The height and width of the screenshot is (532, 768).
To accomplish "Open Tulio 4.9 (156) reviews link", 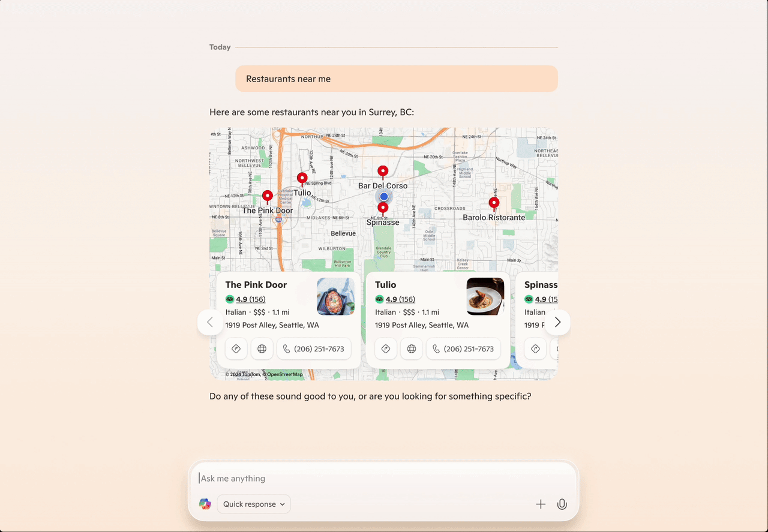I will [400, 299].
